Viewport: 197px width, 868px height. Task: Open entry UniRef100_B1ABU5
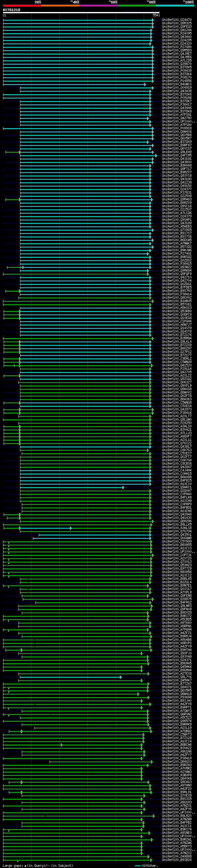(x=177, y=301)
